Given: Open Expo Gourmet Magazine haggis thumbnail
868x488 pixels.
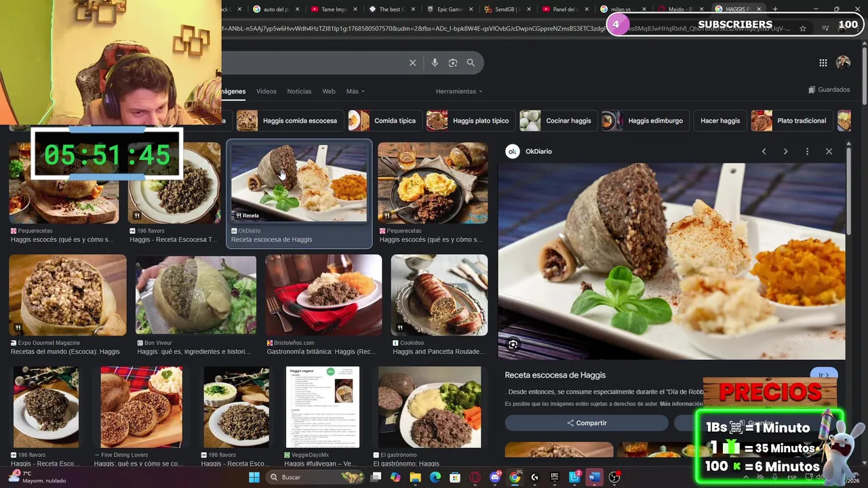Looking at the screenshot, I should (68, 295).
